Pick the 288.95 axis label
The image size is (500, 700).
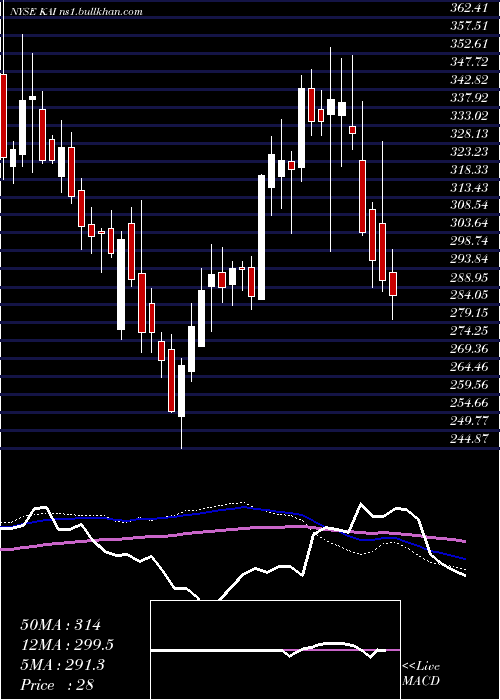click(x=468, y=277)
